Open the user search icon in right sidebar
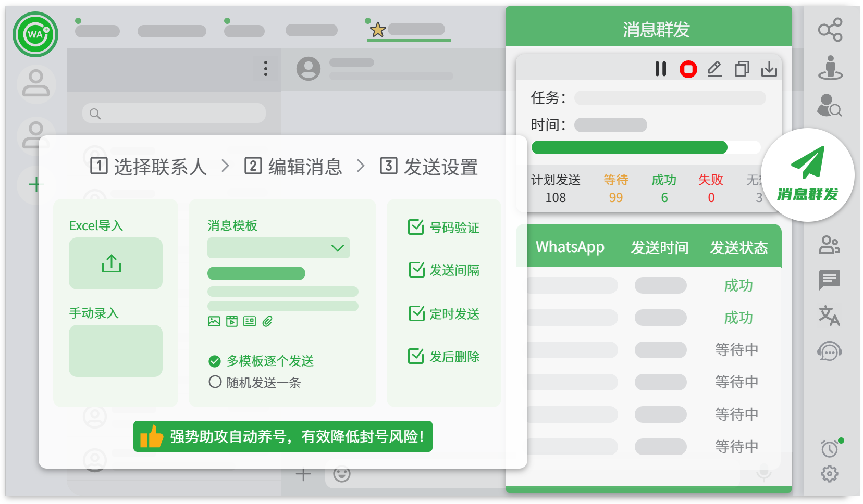This screenshot has height=504, width=863. click(x=830, y=105)
